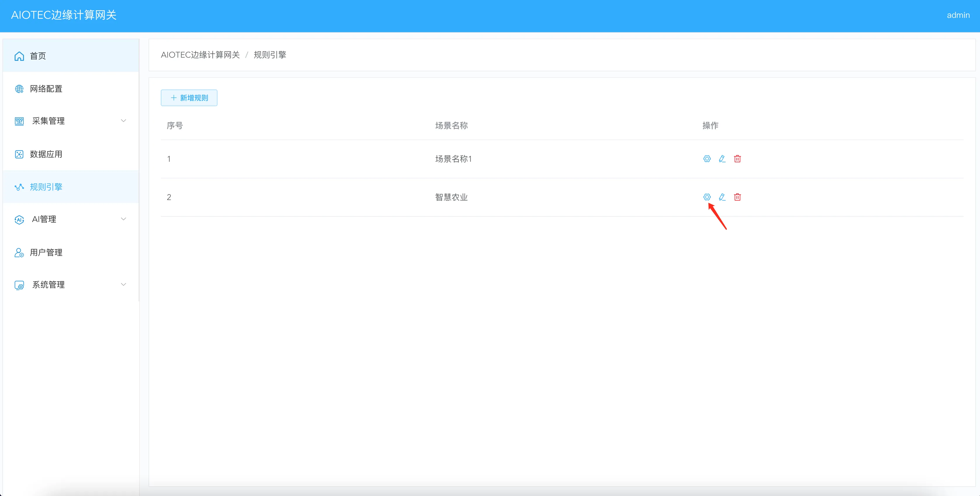Click edit pencil icon for 场景名称1
Screen dimensions: 980x496
(722, 159)
